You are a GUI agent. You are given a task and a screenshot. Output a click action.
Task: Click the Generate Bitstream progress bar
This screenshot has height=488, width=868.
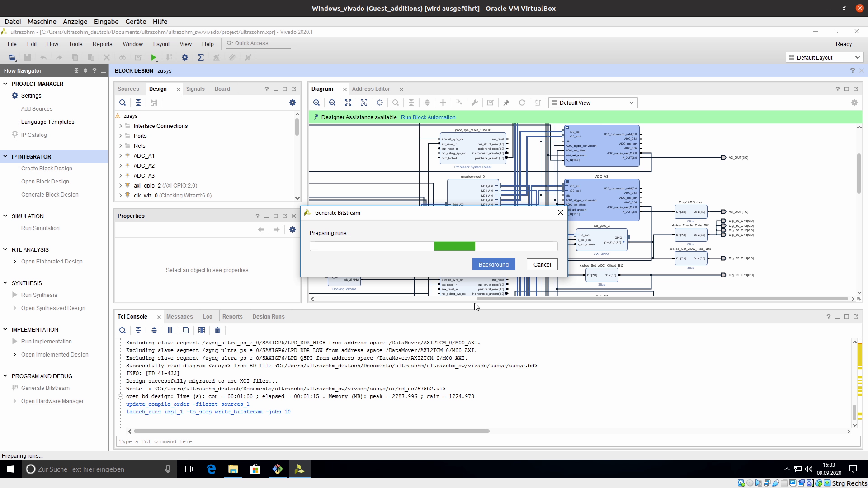(x=433, y=246)
